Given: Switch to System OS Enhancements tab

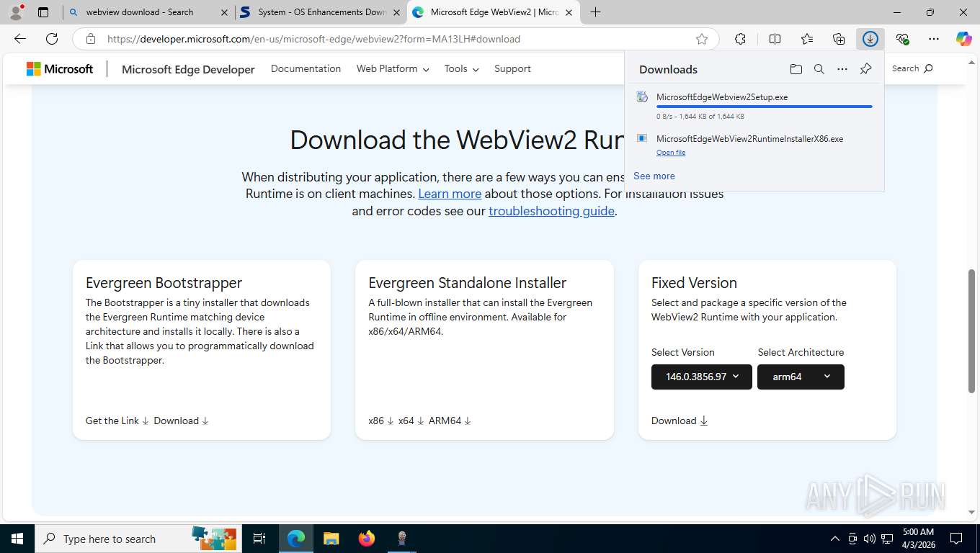Looking at the screenshot, I should click(322, 12).
